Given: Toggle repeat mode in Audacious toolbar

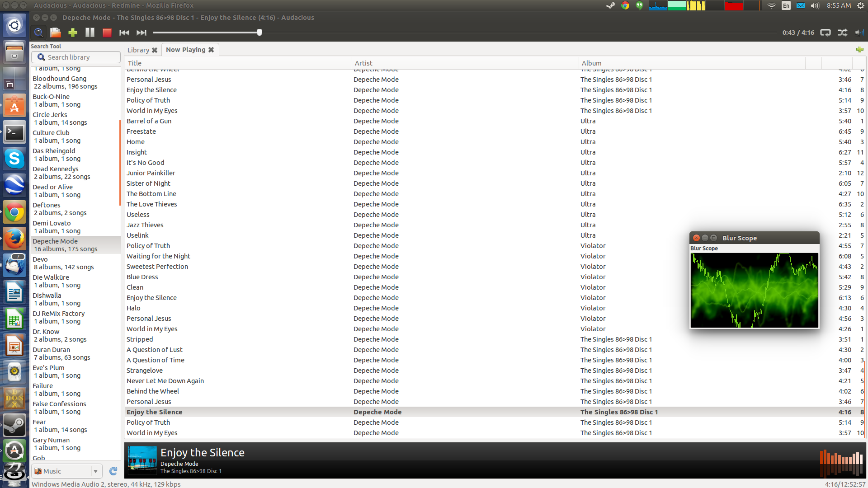Looking at the screenshot, I should (826, 33).
